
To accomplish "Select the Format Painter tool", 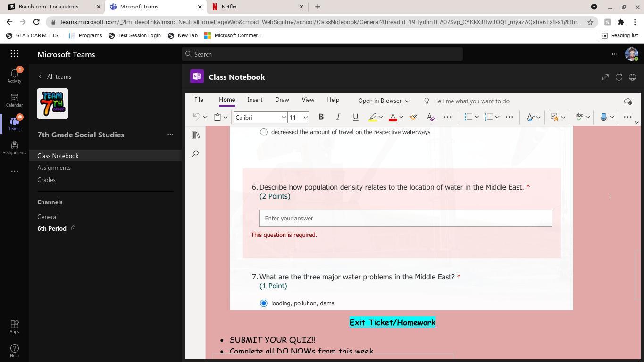I will [x=413, y=117].
